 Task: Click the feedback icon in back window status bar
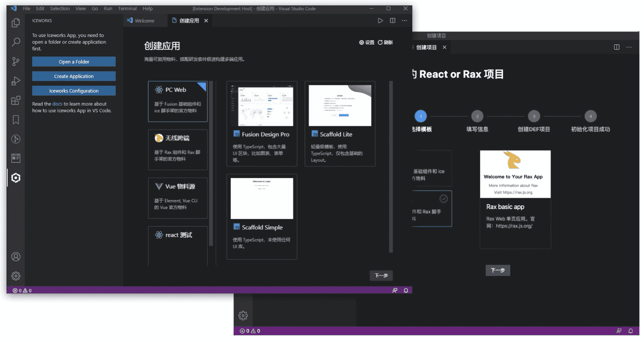click(x=619, y=331)
